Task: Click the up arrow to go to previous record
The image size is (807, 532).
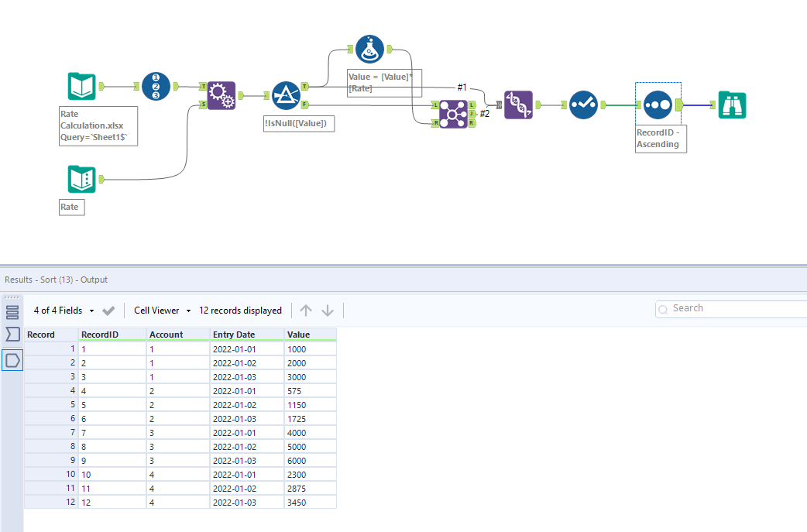Action: (x=306, y=310)
